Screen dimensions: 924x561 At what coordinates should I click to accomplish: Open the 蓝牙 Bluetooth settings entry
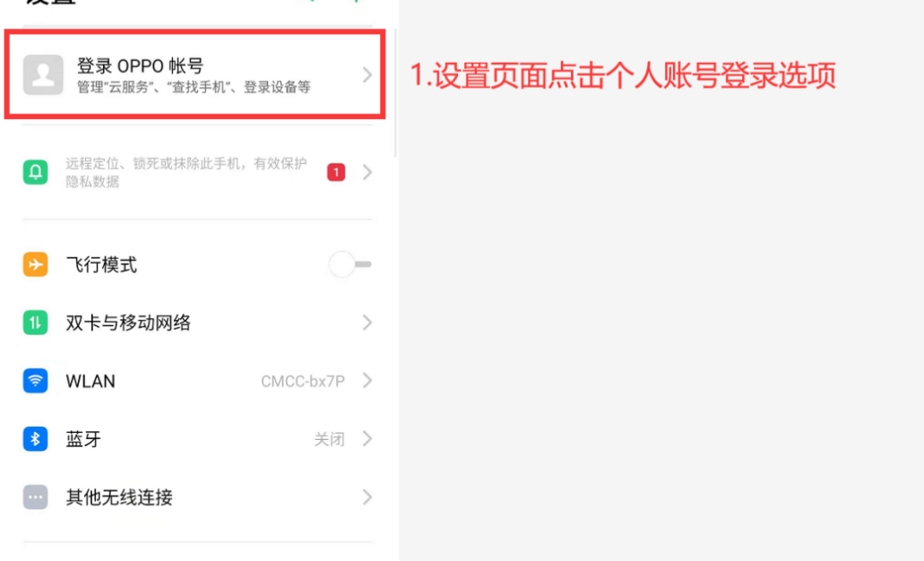point(197,439)
